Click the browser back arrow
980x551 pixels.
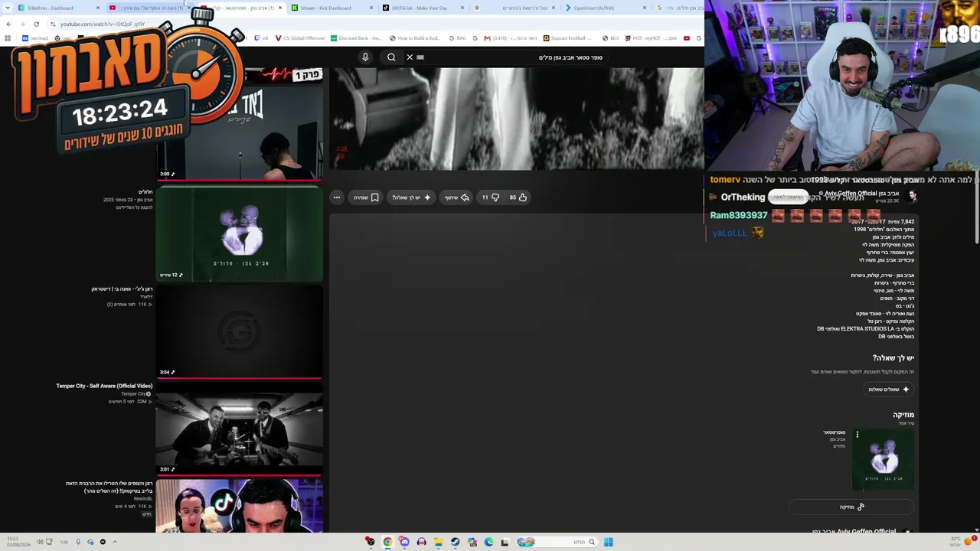click(x=8, y=24)
